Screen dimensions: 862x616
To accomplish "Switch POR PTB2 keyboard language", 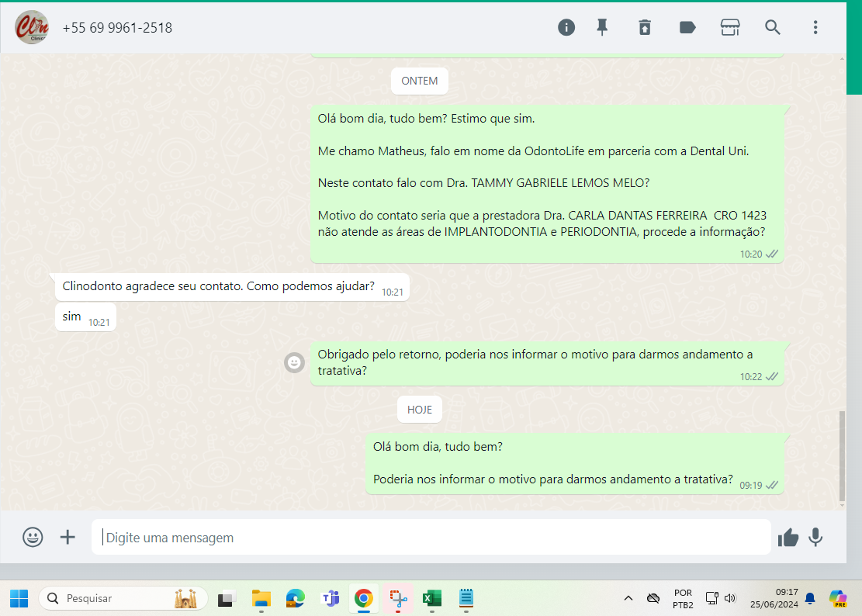I will (x=684, y=598).
